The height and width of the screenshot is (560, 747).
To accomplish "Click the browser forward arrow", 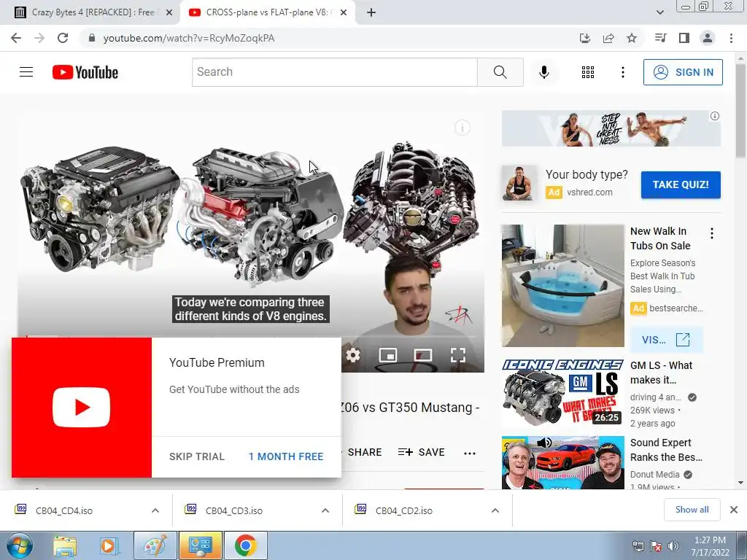I will click(39, 38).
